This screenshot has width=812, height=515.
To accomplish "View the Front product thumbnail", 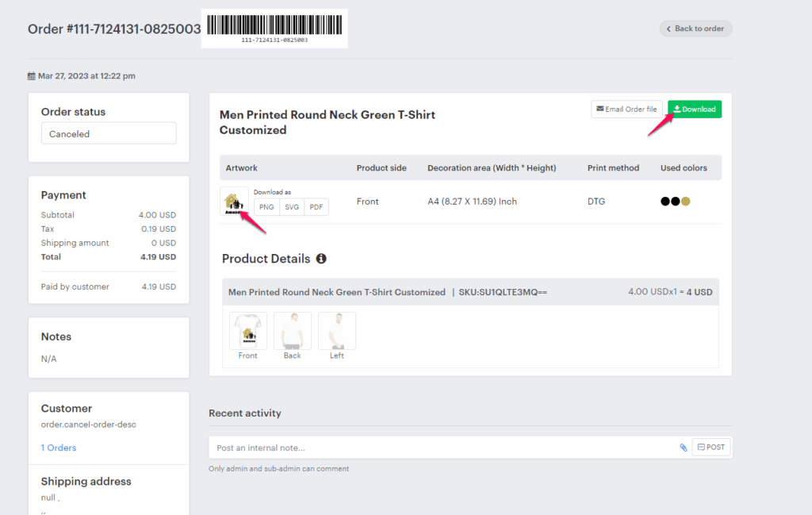I will coord(248,331).
